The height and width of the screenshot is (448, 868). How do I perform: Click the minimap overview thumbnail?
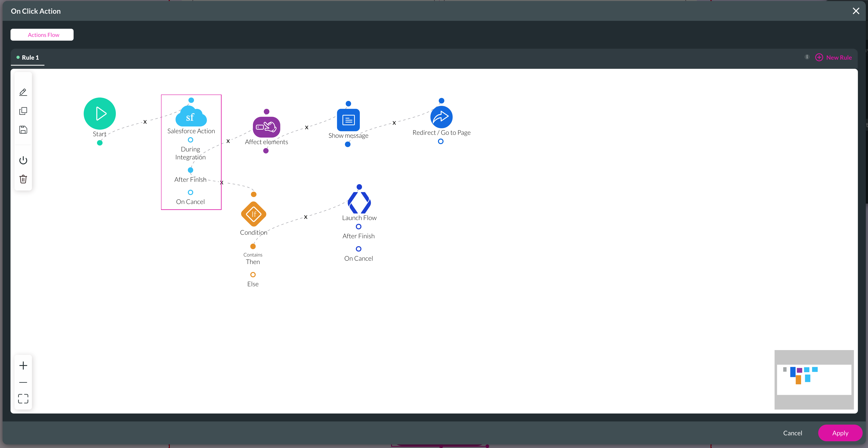point(814,380)
